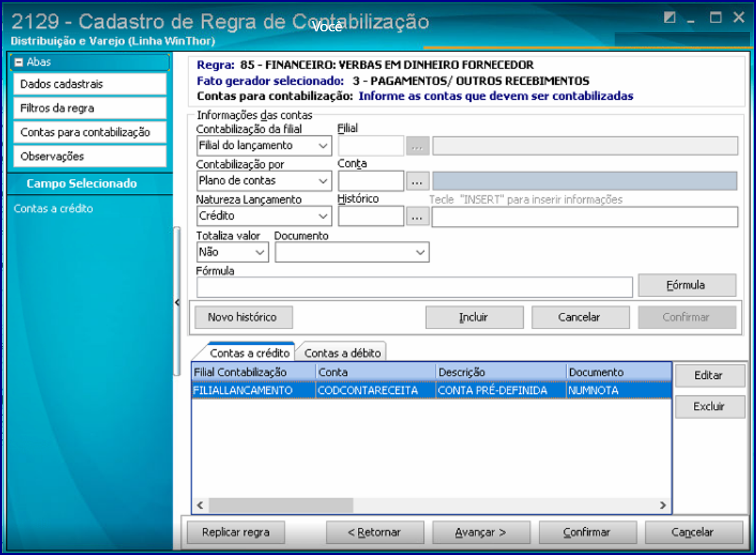Click the Filial Contabilização column header
Screen dimensions: 756x555
click(x=253, y=372)
